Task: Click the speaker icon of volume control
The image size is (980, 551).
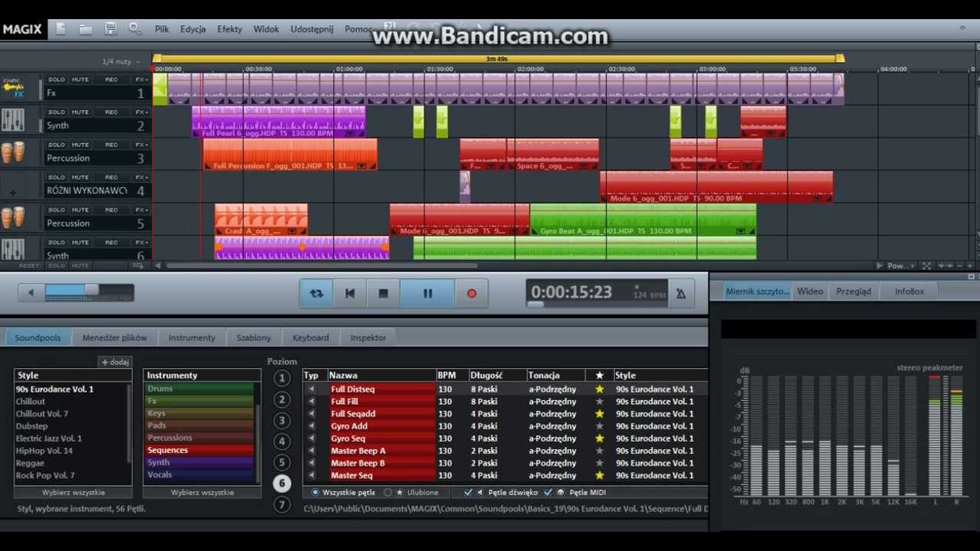Action: pos(31,292)
